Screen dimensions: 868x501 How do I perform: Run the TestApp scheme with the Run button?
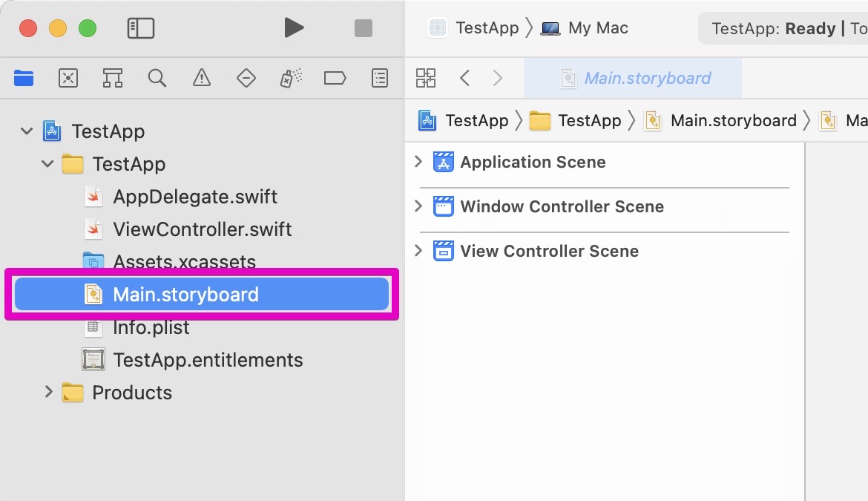[294, 27]
